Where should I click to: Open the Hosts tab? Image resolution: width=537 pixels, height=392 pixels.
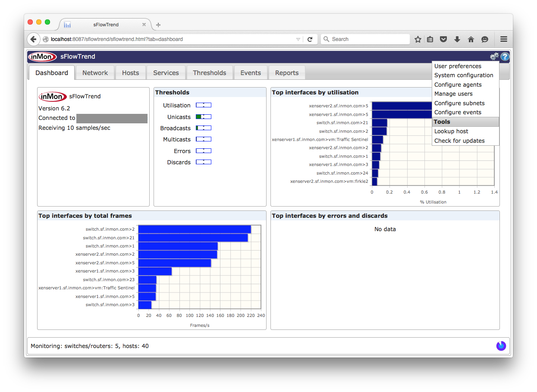[x=131, y=73]
